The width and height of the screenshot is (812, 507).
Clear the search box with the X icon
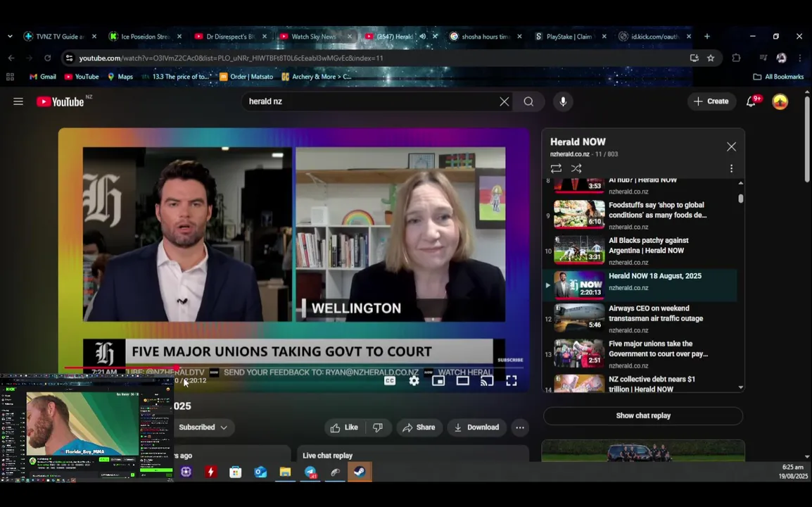point(504,101)
